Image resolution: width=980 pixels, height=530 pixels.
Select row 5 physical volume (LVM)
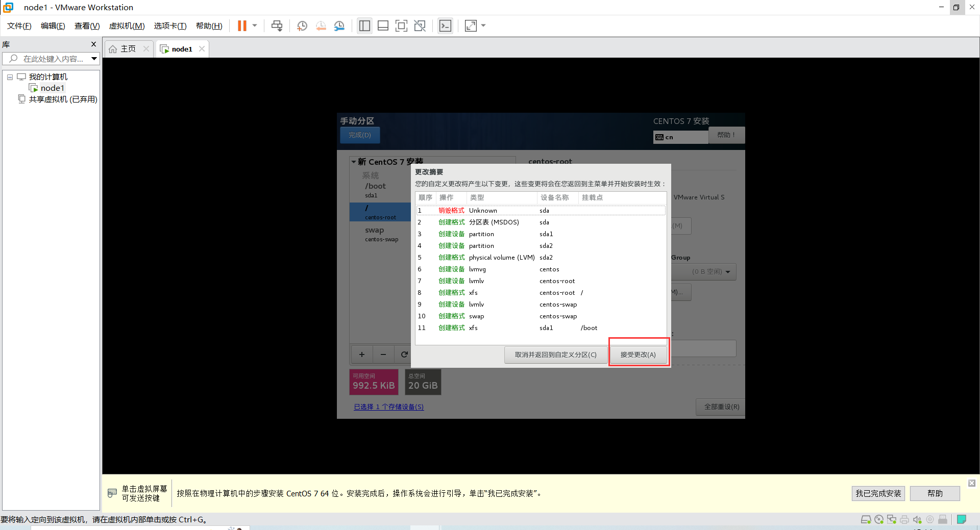tap(541, 257)
